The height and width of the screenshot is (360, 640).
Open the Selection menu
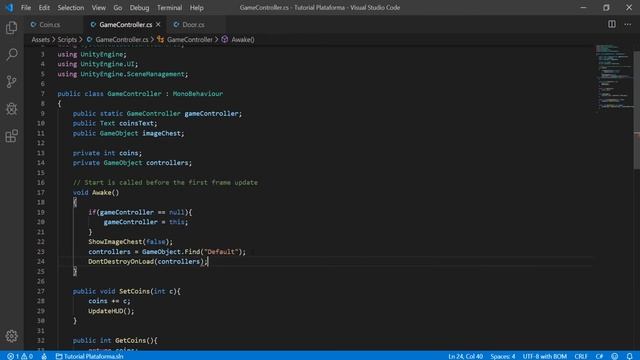coord(71,8)
